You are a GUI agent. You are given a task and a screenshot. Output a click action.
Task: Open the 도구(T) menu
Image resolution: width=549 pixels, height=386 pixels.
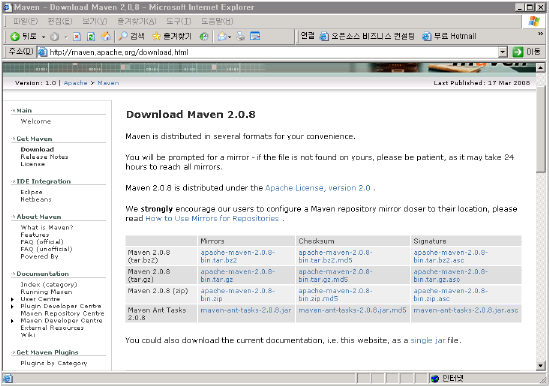pos(179,21)
